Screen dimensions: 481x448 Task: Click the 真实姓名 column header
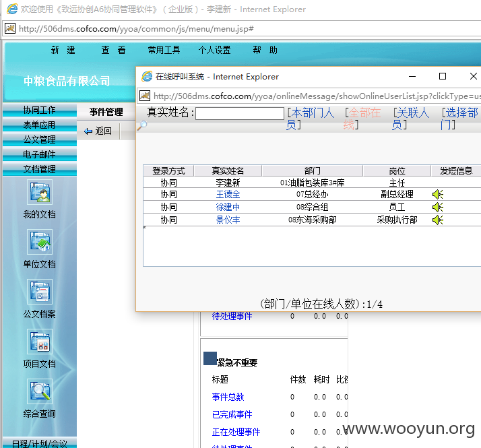pyautogui.click(x=228, y=171)
